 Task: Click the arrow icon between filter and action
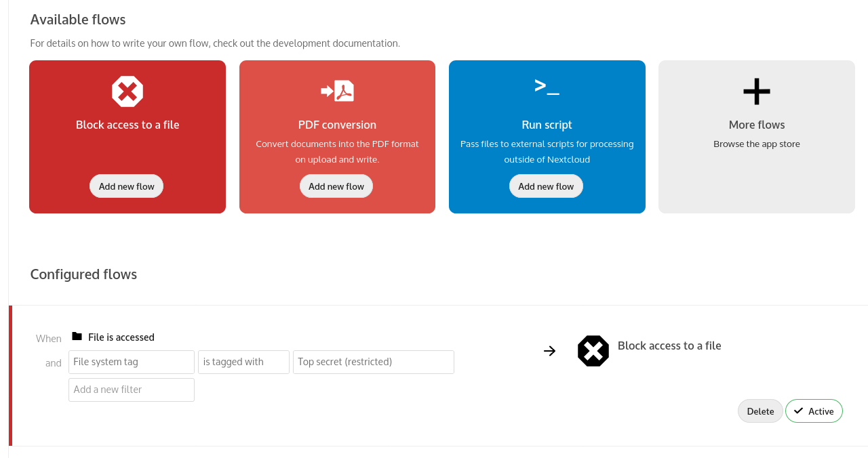[550, 351]
